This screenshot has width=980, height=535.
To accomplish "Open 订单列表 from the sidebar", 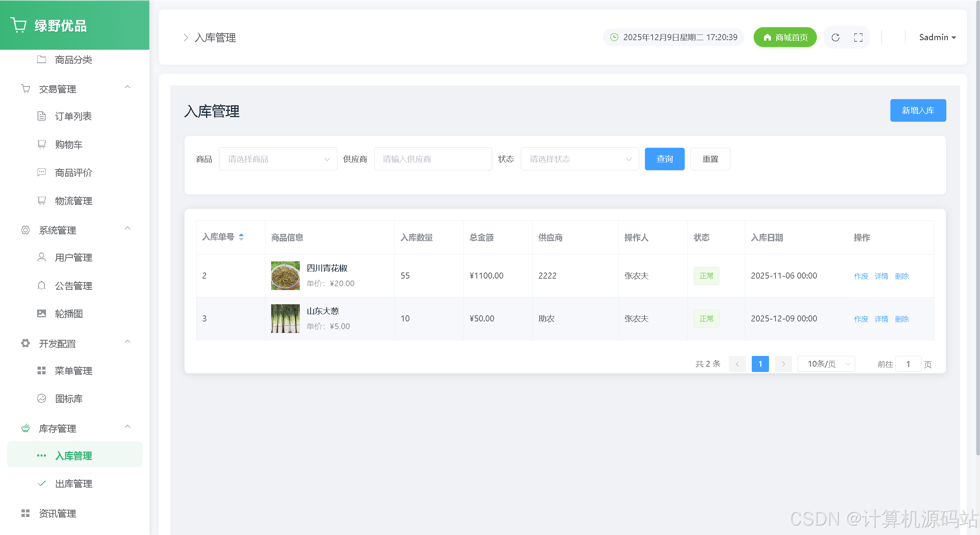I will [74, 116].
